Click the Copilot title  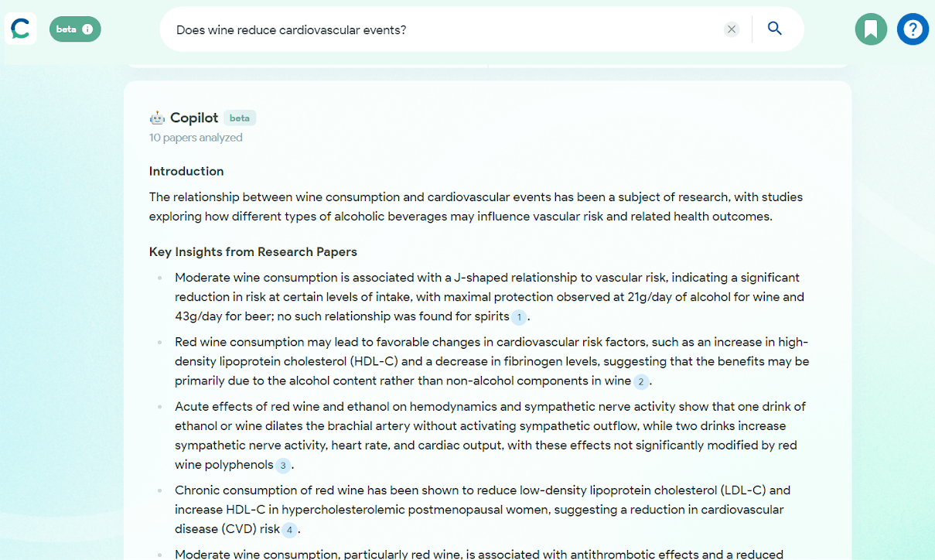(194, 118)
